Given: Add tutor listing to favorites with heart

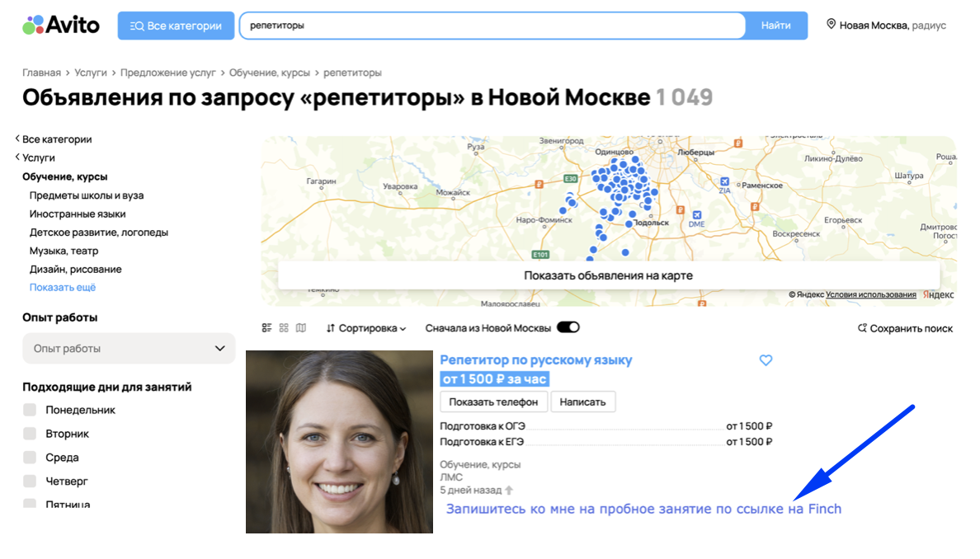Looking at the screenshot, I should tap(766, 360).
